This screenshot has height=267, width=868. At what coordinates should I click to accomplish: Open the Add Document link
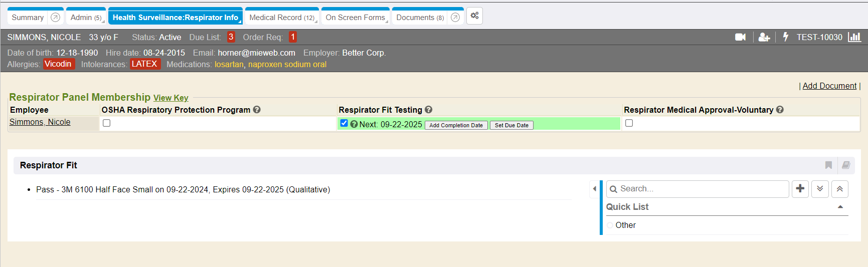coord(829,86)
